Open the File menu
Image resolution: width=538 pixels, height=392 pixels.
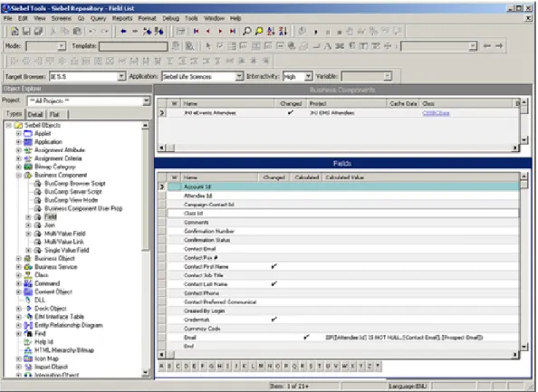click(x=8, y=18)
